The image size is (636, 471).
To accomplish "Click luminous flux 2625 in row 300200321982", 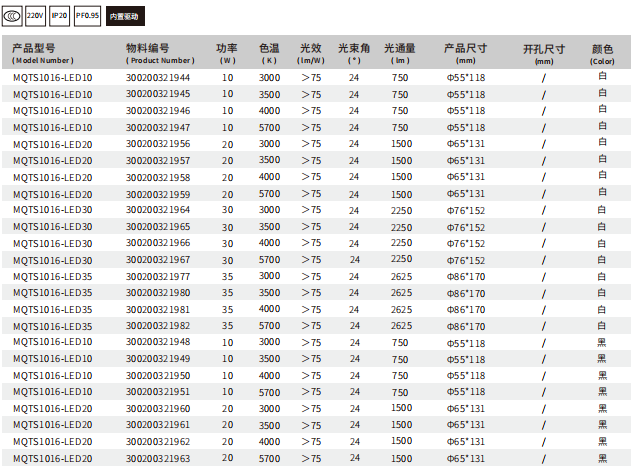I will point(402,326).
